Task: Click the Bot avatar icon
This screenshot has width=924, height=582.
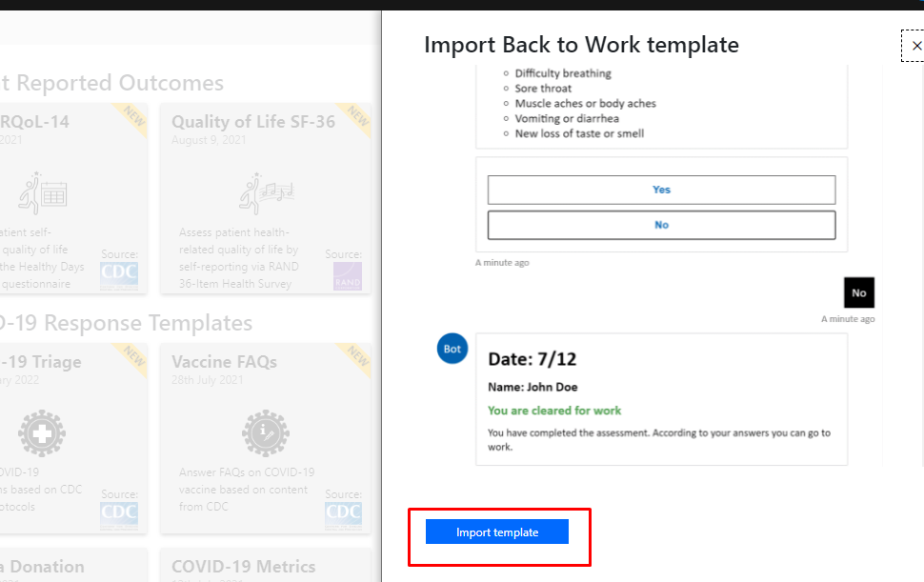Action: [452, 349]
